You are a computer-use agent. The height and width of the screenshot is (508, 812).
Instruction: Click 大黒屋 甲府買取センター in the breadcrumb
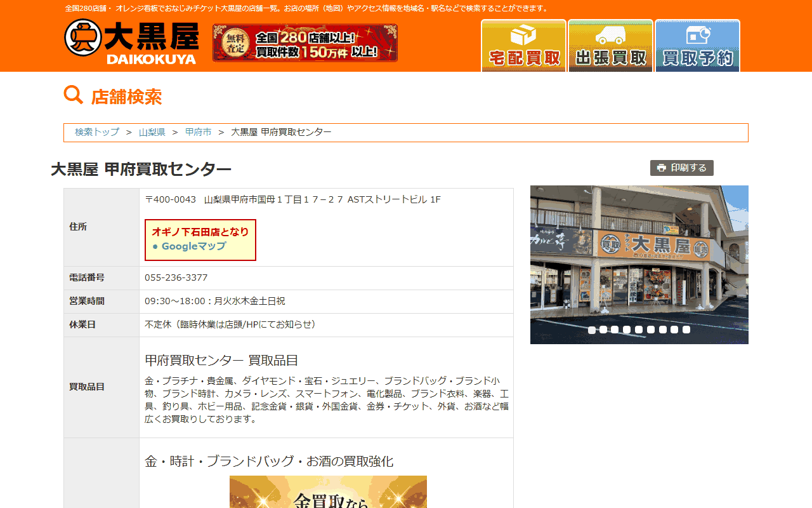point(281,132)
